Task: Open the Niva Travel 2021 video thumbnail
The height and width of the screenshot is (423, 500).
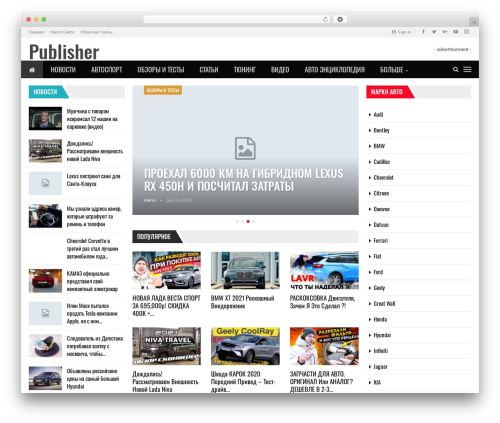Action: (167, 346)
